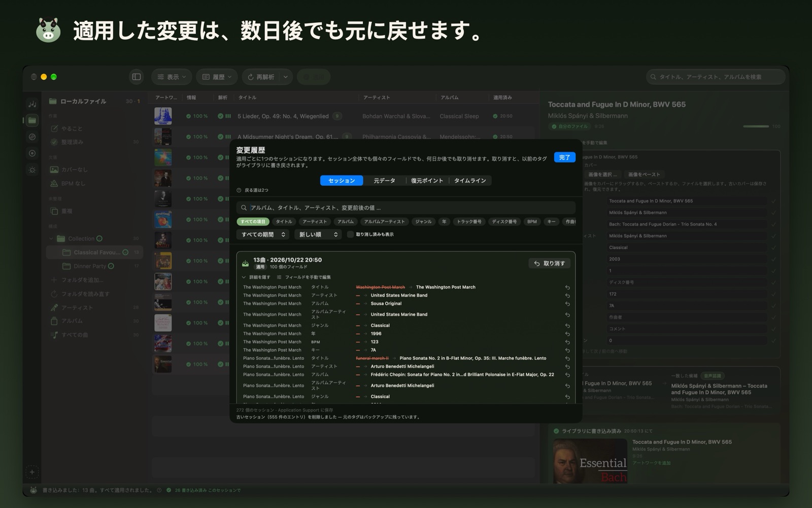Filter history by BPM chip

[x=532, y=221]
